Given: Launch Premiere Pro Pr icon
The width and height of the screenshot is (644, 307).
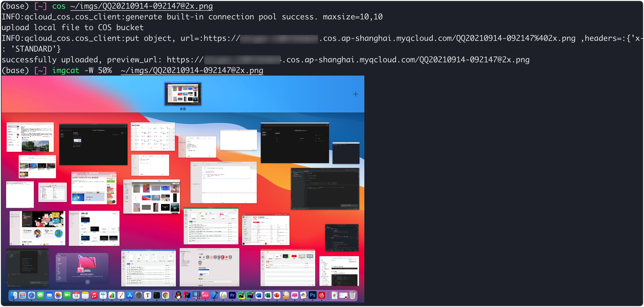Looking at the screenshot, I should 232,296.
